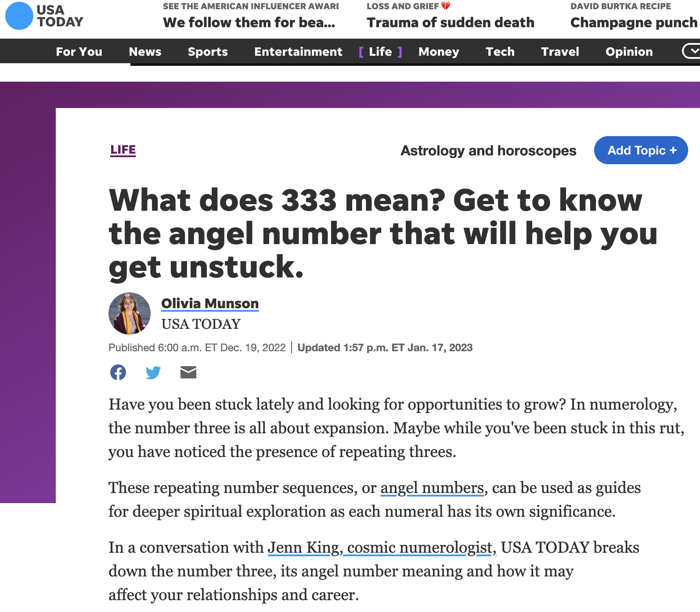Click the 'USA TODAY' byline text under author
The width and height of the screenshot is (700, 612).
(x=201, y=324)
